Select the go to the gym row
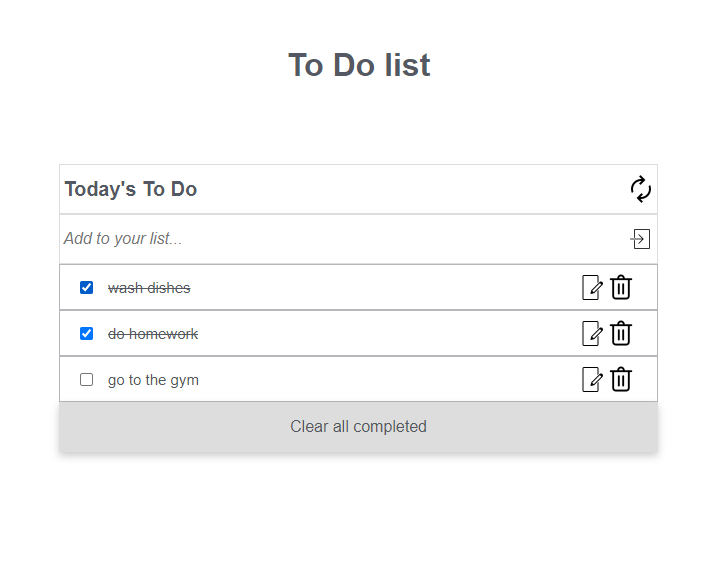The width and height of the screenshot is (721, 584). [358, 379]
